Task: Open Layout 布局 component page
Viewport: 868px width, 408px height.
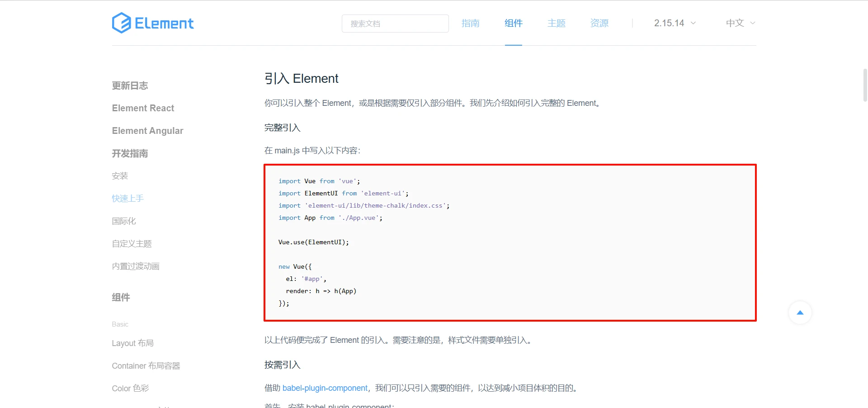Action: click(132, 343)
